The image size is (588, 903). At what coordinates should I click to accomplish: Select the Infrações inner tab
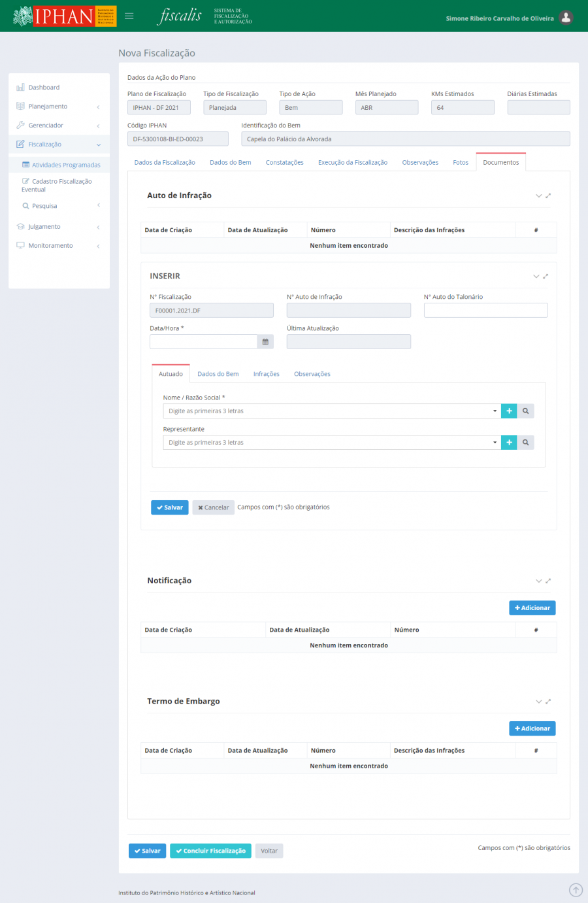pos(266,374)
